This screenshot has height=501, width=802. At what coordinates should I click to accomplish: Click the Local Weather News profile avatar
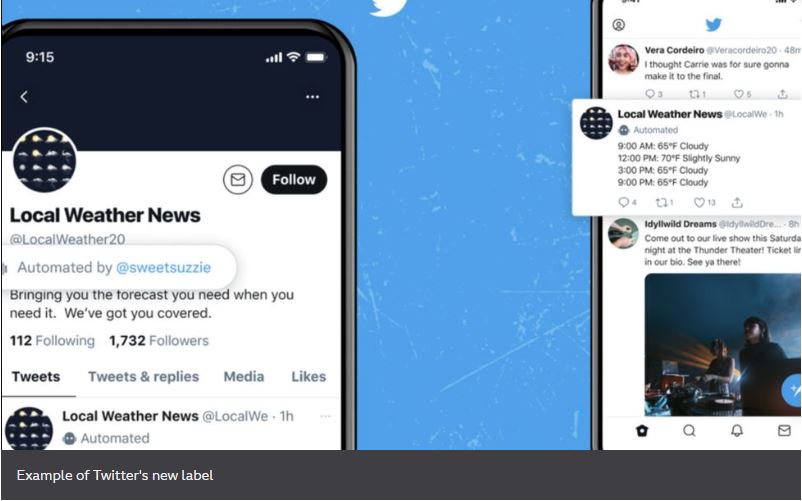(x=44, y=160)
